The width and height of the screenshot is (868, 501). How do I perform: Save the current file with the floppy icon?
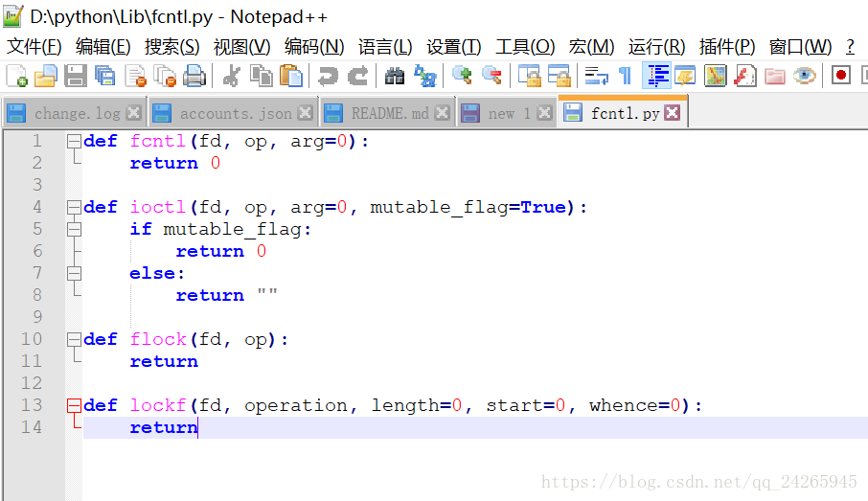coord(76,76)
